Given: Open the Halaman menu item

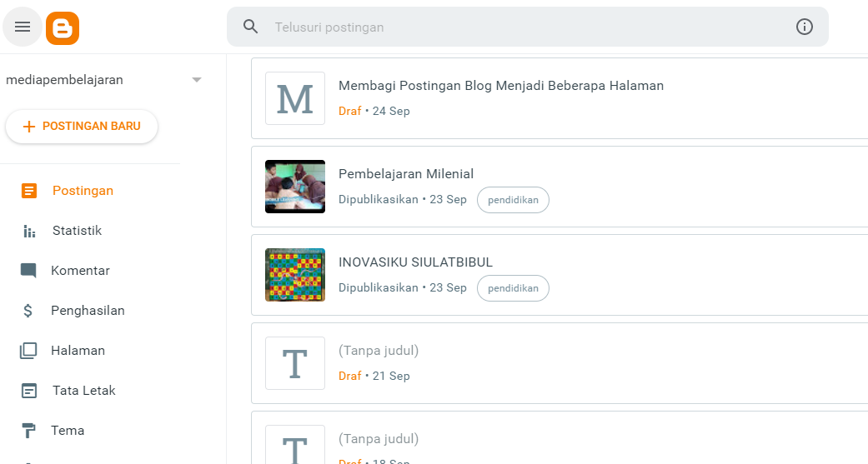Looking at the screenshot, I should (78, 350).
